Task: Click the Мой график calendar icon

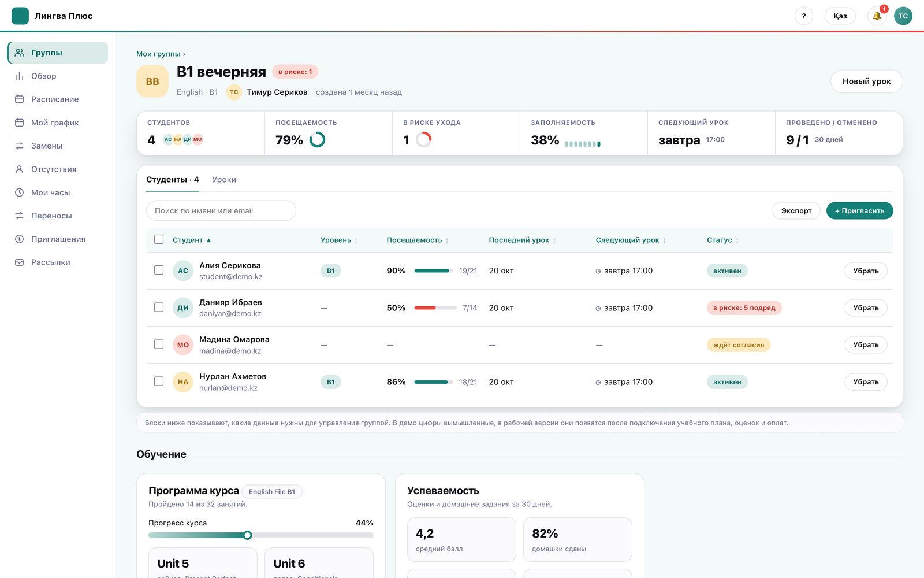Action: point(19,123)
